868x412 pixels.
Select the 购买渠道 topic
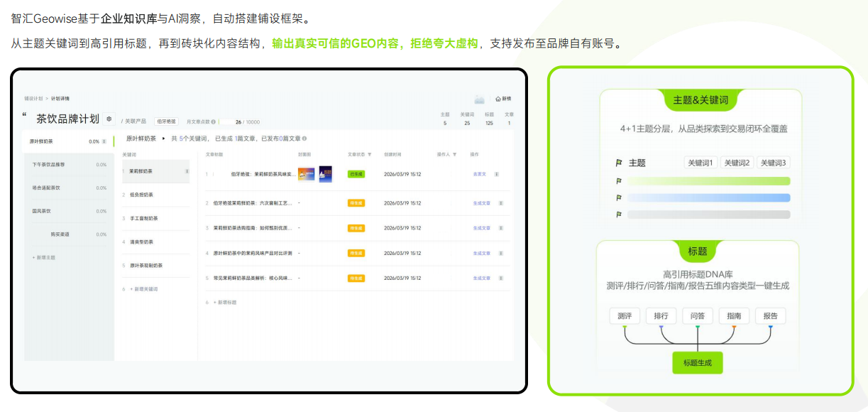69,234
